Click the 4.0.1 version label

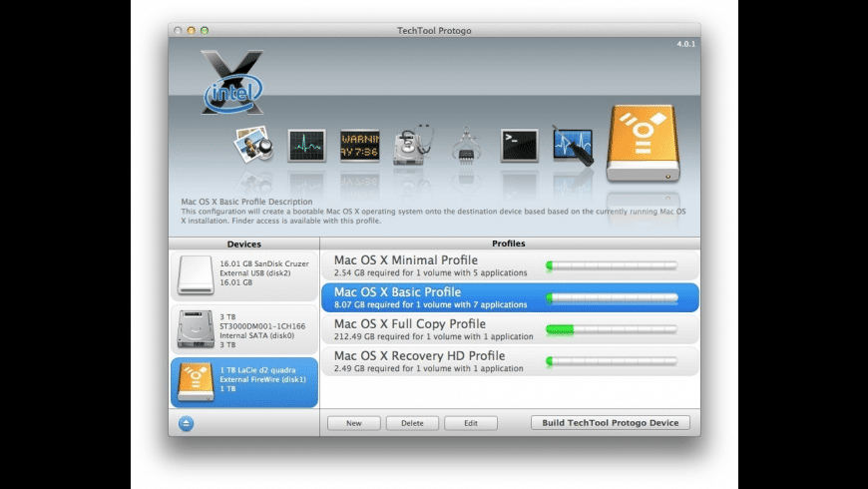(x=685, y=44)
